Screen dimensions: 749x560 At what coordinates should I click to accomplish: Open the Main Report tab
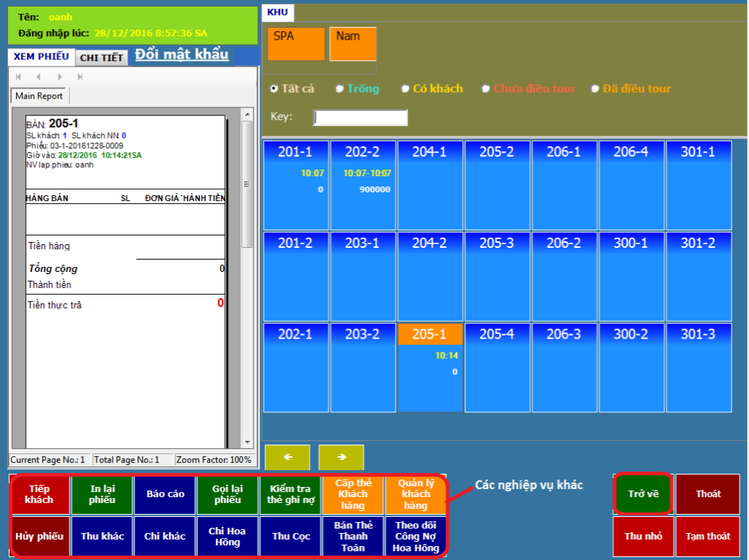pos(39,96)
